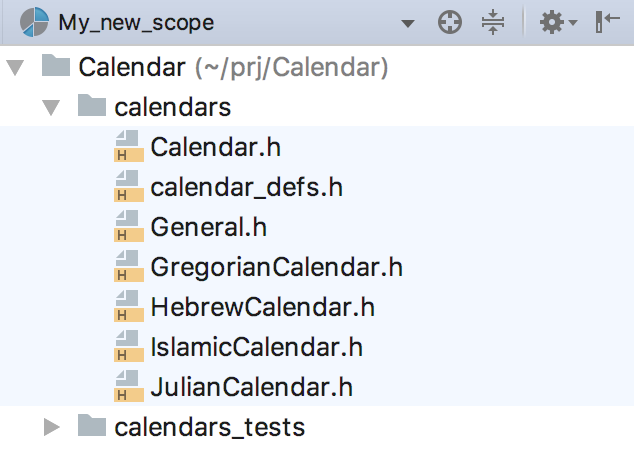Select the calendars_tests folder name
The width and height of the screenshot is (634, 456).
click(x=209, y=428)
